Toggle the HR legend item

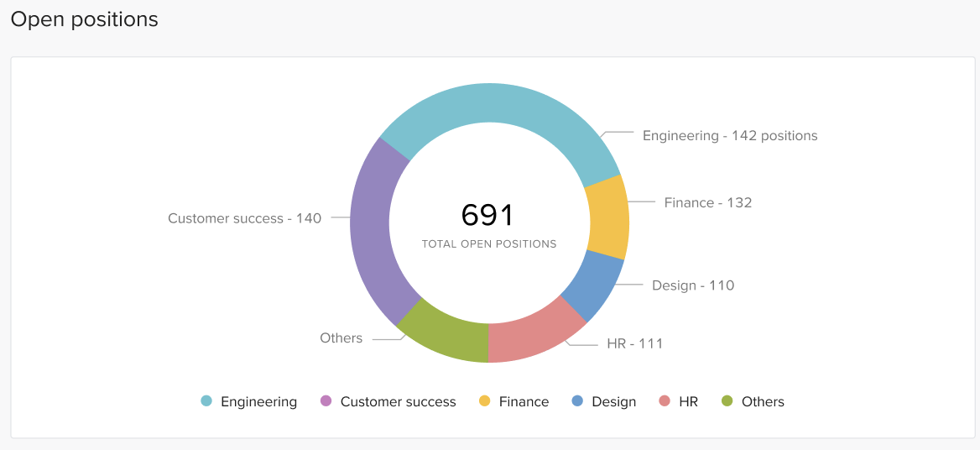tap(678, 401)
